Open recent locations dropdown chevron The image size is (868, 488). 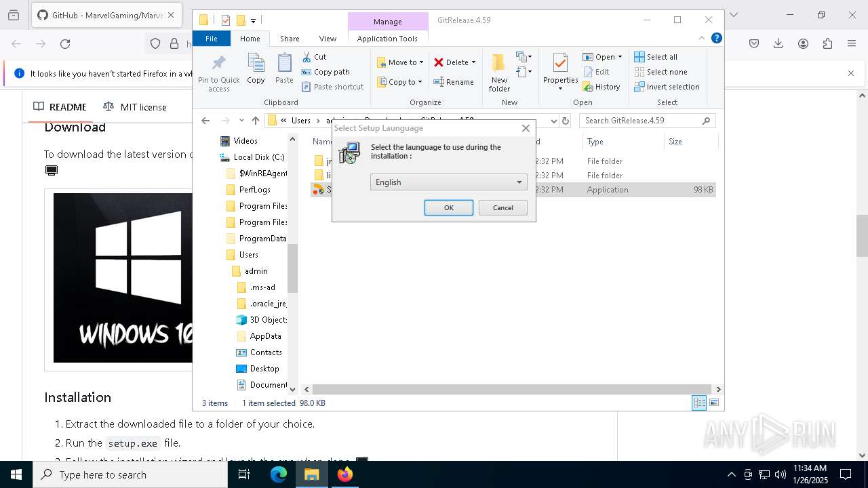tap(241, 121)
